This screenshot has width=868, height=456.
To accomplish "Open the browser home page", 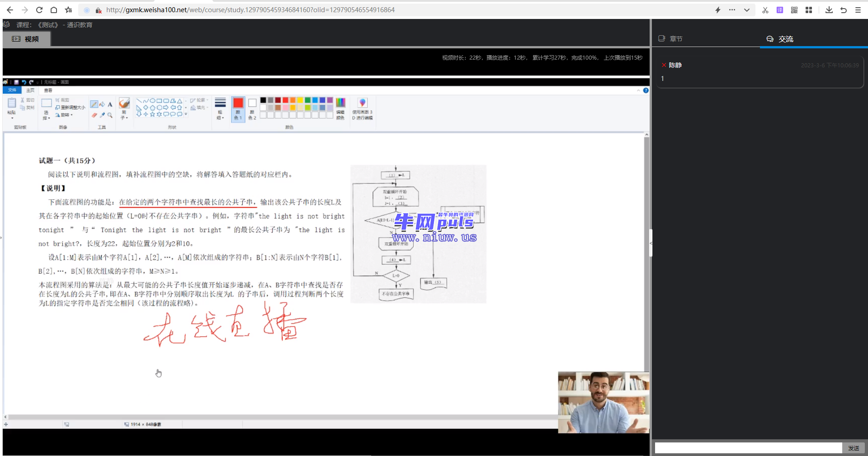I will [x=54, y=10].
